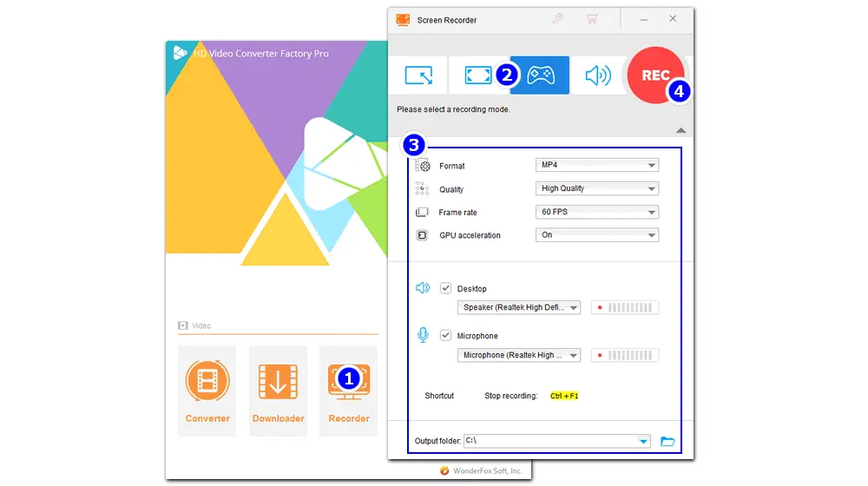The height and width of the screenshot is (486, 868).
Task: Browse output folder with the folder icon
Action: (x=667, y=441)
